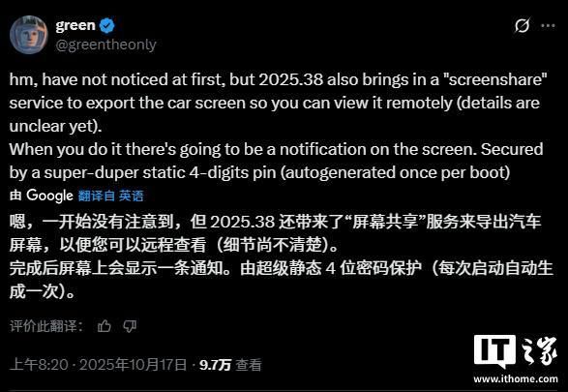Viewport: 568px width, 392px height.
Task: Open the www.ithome.com link
Action: 516,379
